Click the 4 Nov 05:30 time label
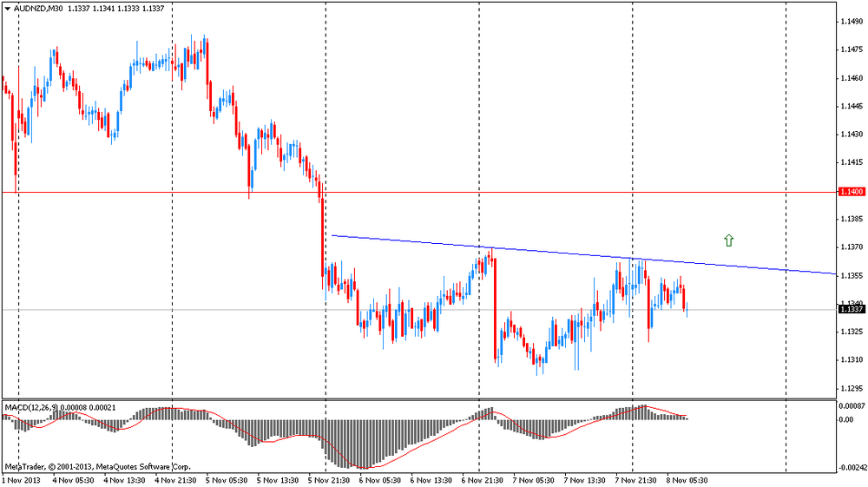This screenshot has width=868, height=487. click(x=73, y=480)
